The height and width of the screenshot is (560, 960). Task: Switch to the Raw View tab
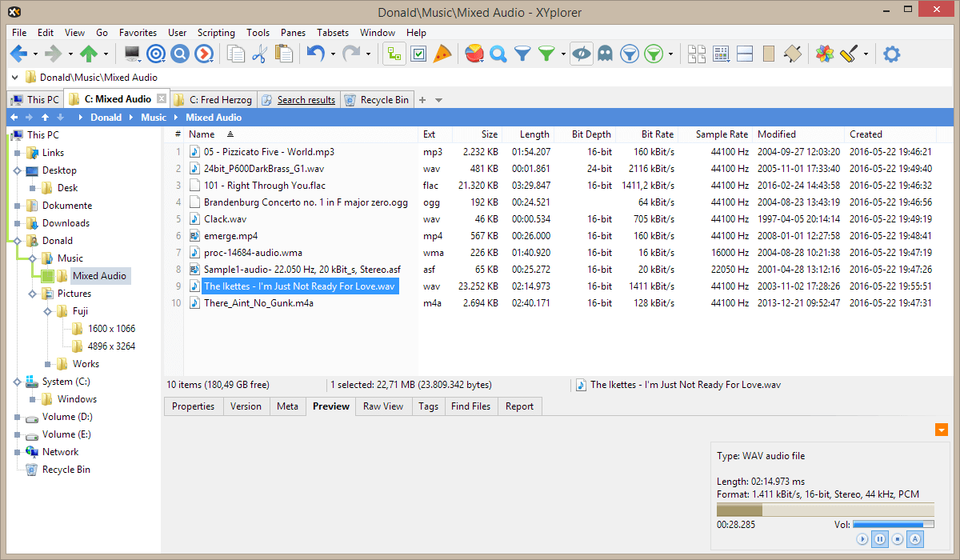(x=383, y=406)
